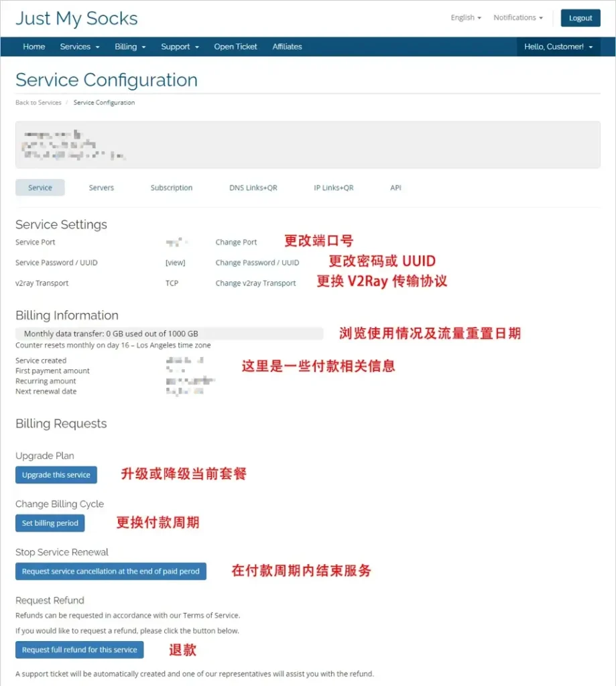Open the Billing dropdown menu
This screenshot has width=616, height=686.
pyautogui.click(x=129, y=46)
